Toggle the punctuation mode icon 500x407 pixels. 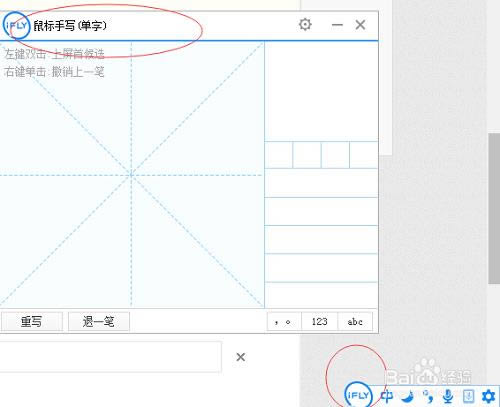coord(428,396)
